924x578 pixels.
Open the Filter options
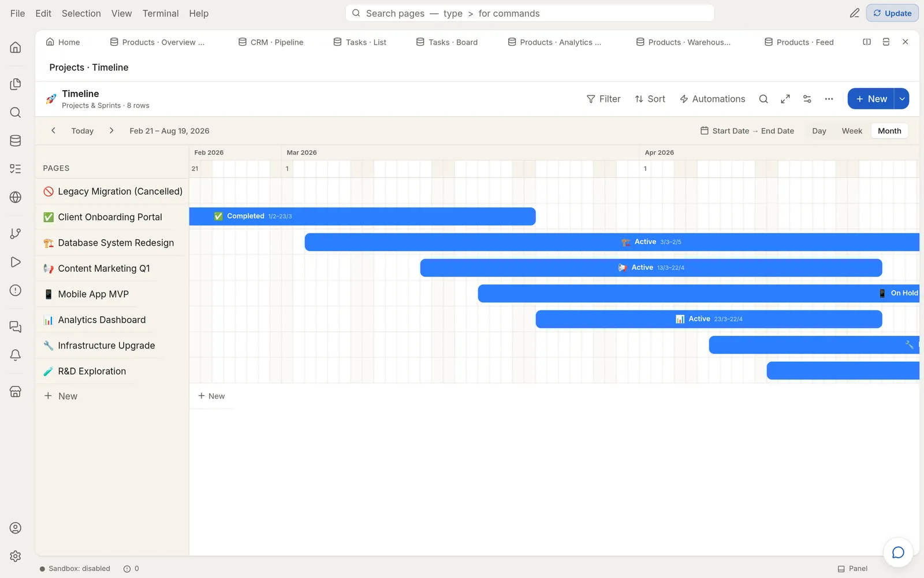pyautogui.click(x=603, y=99)
